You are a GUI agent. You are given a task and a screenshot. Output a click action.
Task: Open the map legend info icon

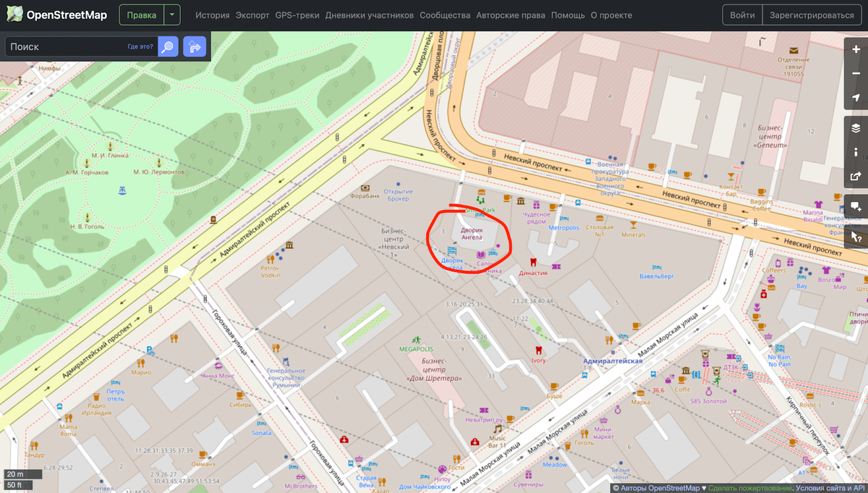click(856, 152)
